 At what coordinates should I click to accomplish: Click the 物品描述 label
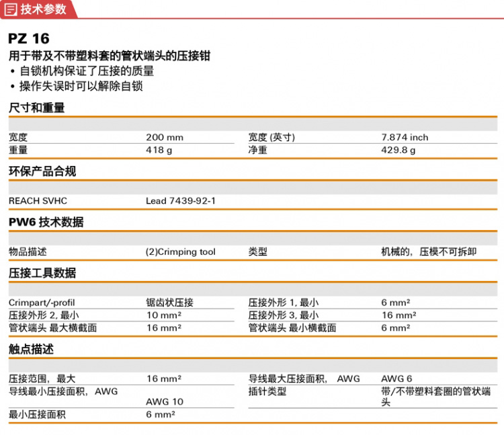point(28,251)
